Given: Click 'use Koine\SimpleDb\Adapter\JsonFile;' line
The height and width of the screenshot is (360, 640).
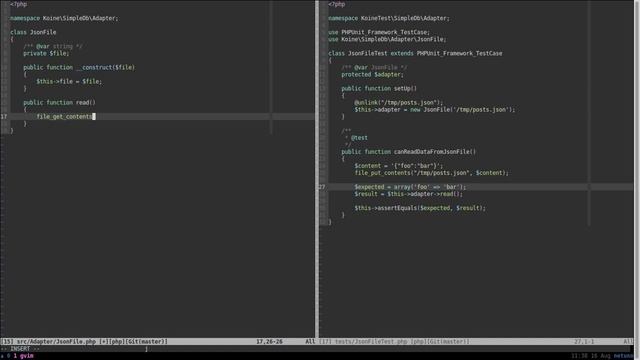Looking at the screenshot, I should coord(387,39).
